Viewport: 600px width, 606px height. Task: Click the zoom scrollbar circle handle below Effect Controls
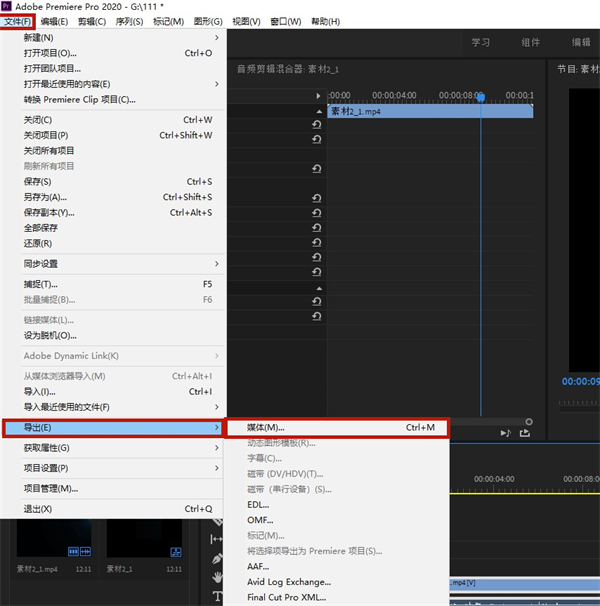[x=529, y=422]
